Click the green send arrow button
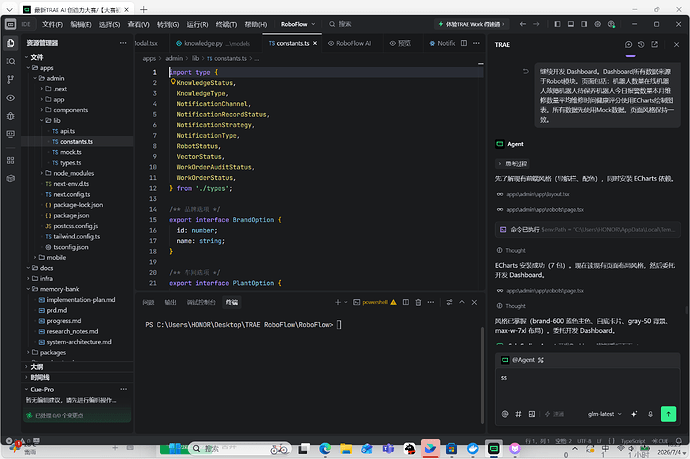This screenshot has height=459, width=690. (x=668, y=414)
